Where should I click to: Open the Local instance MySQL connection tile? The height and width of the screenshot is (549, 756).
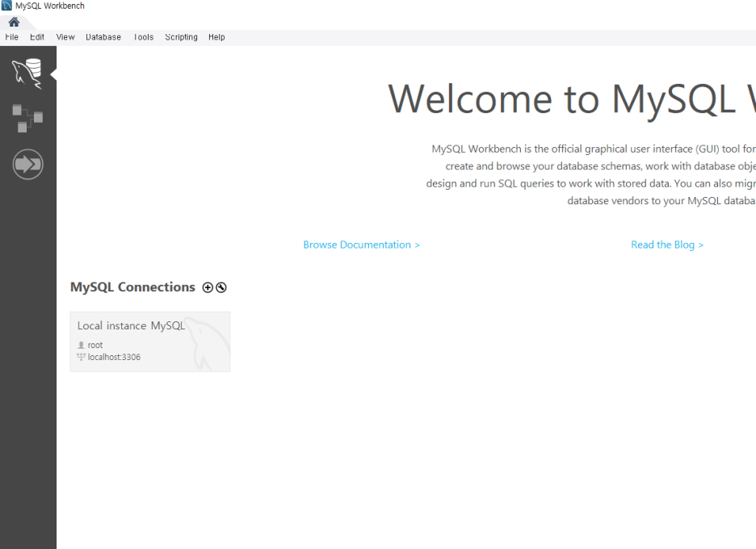pos(150,342)
